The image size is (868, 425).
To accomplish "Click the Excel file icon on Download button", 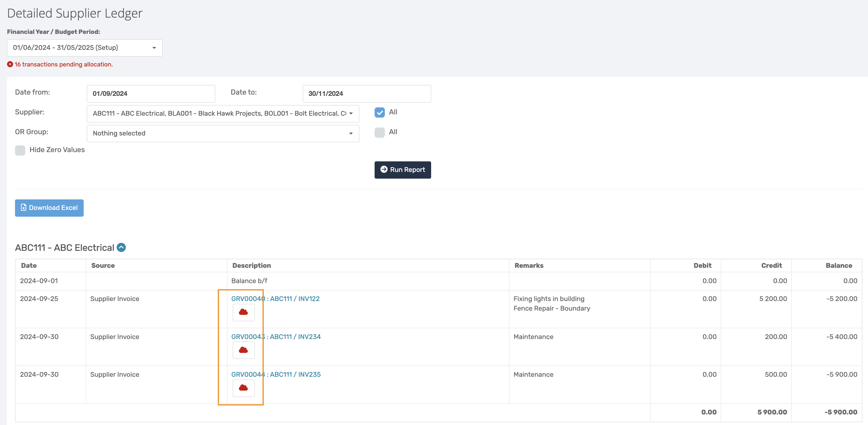I will (x=24, y=208).
